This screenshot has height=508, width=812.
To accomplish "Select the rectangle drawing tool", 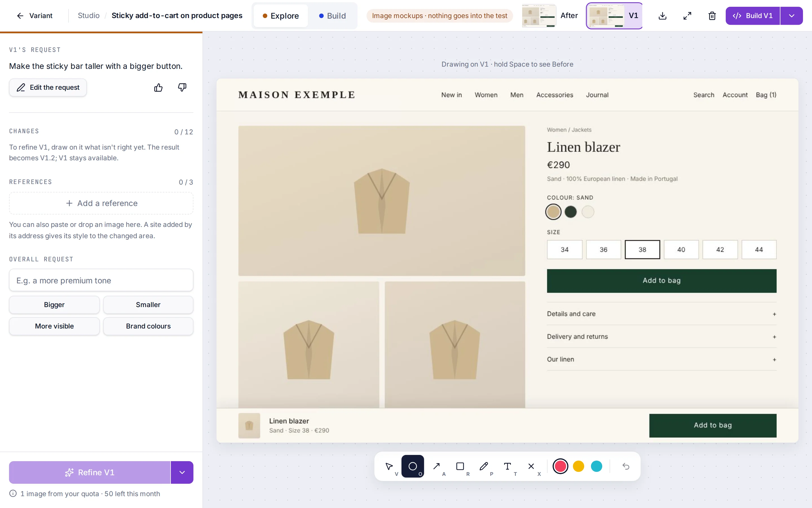I will tap(460, 466).
